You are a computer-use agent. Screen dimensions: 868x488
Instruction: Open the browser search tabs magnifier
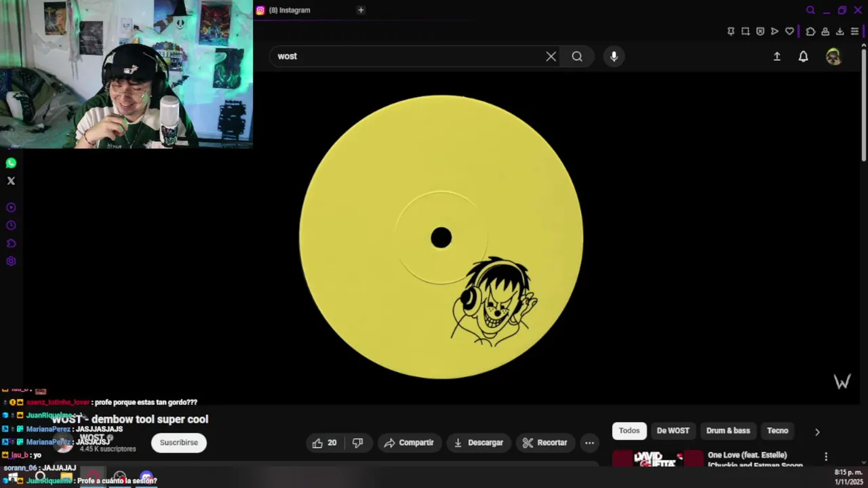pos(810,10)
